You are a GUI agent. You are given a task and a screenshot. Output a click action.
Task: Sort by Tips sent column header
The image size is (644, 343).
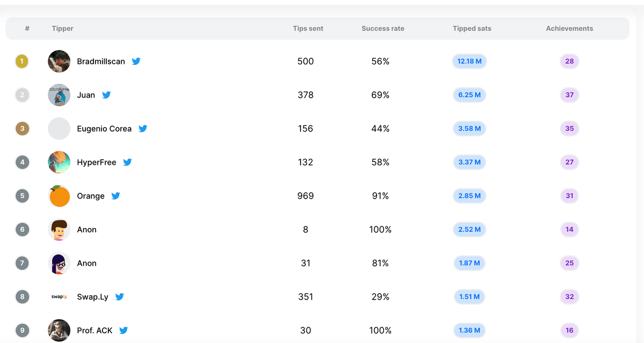(x=308, y=28)
